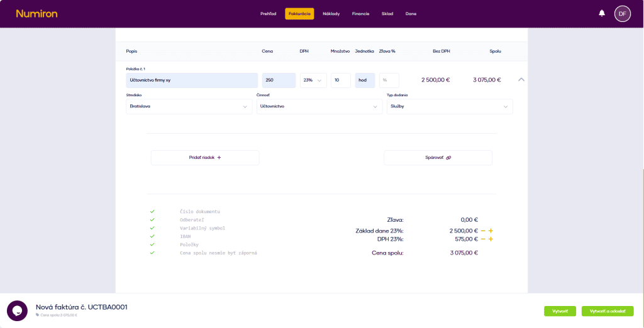Open the DPH 23% rate dropdown
The image size is (644, 328).
pos(313,80)
